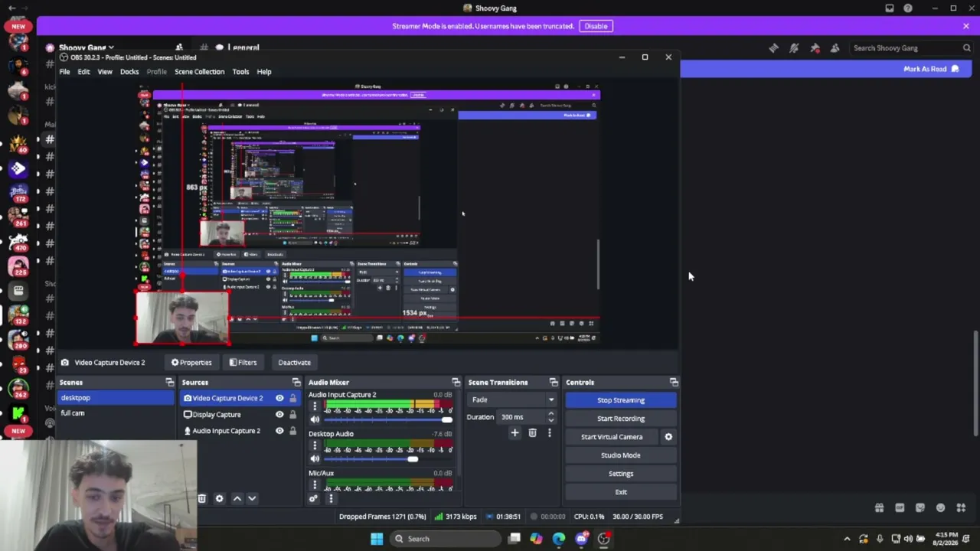
Task: Open the Discord inbox icon
Action: [890, 8]
